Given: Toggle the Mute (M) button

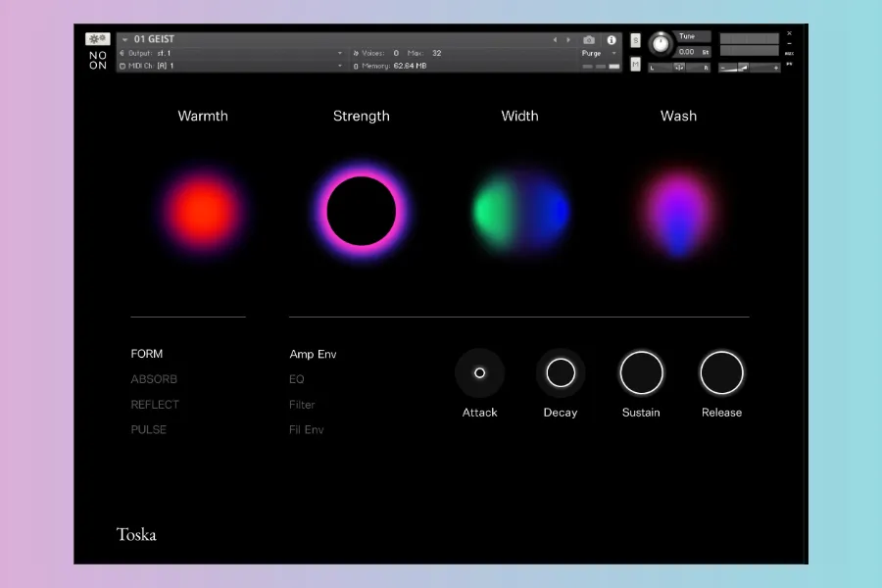Looking at the screenshot, I should [636, 65].
